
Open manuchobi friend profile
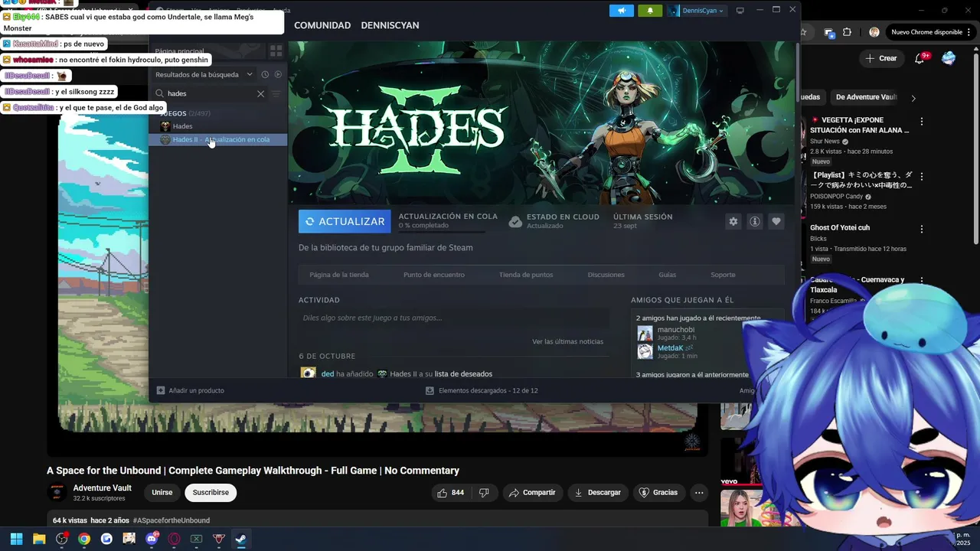[676, 330]
